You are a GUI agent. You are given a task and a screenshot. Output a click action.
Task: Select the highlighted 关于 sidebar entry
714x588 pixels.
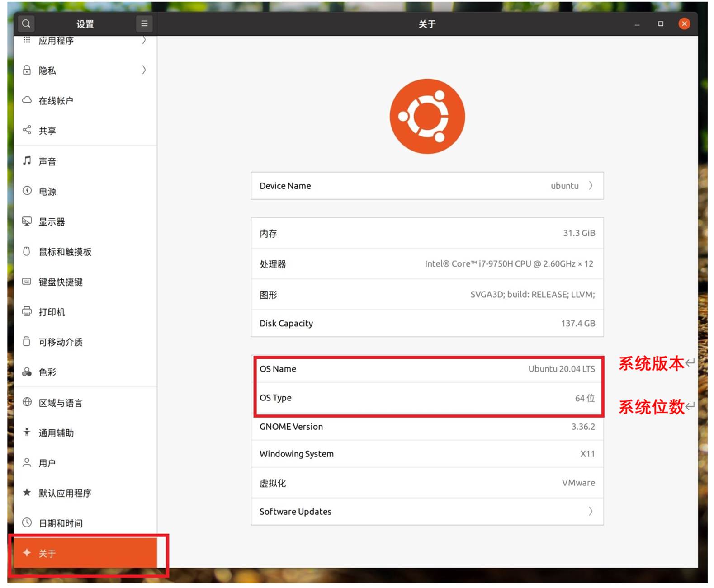(x=85, y=553)
